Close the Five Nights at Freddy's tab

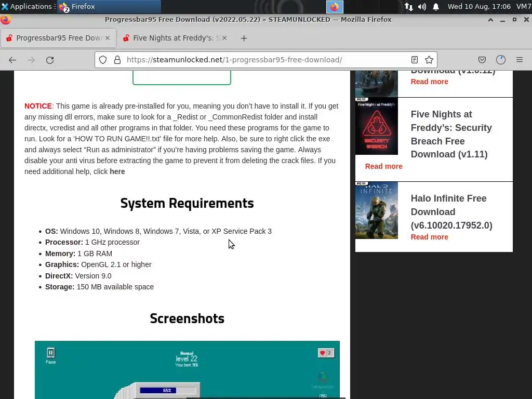pyautogui.click(x=224, y=38)
